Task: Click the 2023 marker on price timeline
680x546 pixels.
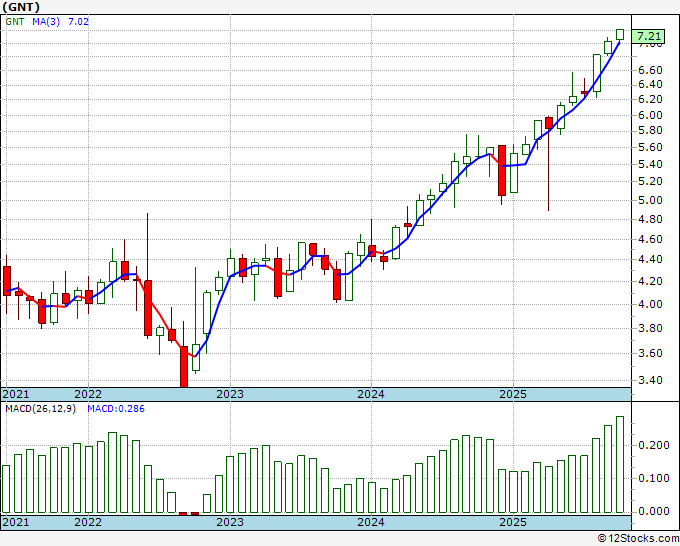Action: 230,394
